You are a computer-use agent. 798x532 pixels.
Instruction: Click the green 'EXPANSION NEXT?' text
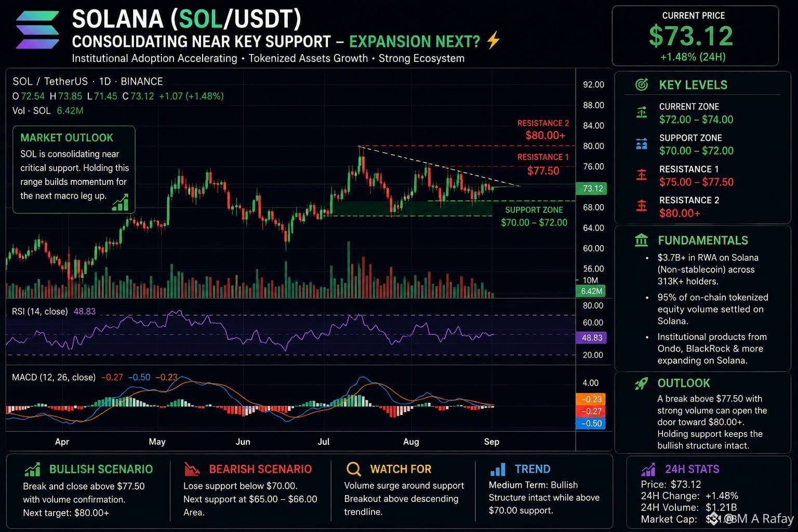coord(415,42)
